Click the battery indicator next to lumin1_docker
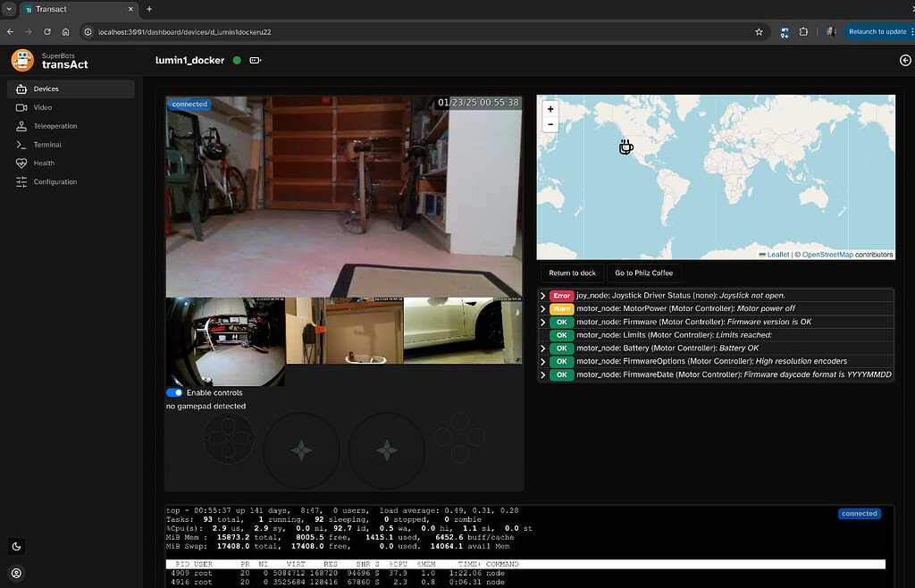The image size is (915, 588). [254, 60]
